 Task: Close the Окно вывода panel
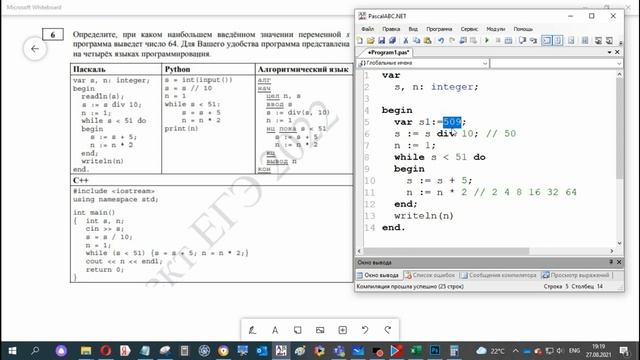point(619,262)
